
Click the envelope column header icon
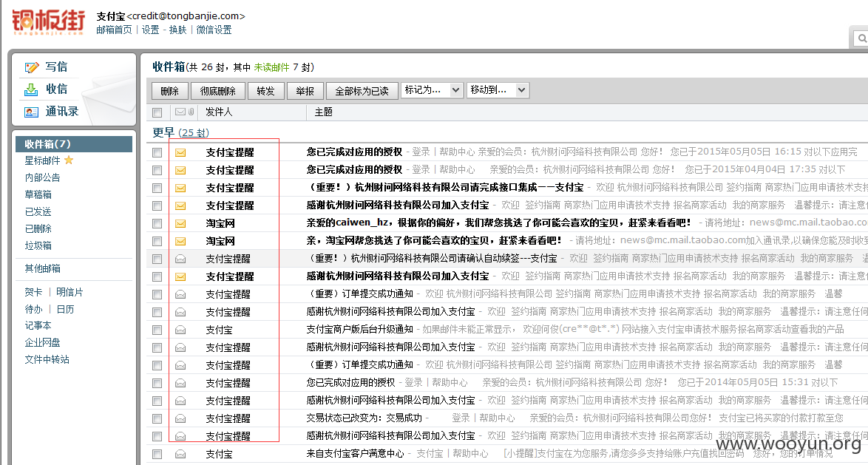pos(180,112)
